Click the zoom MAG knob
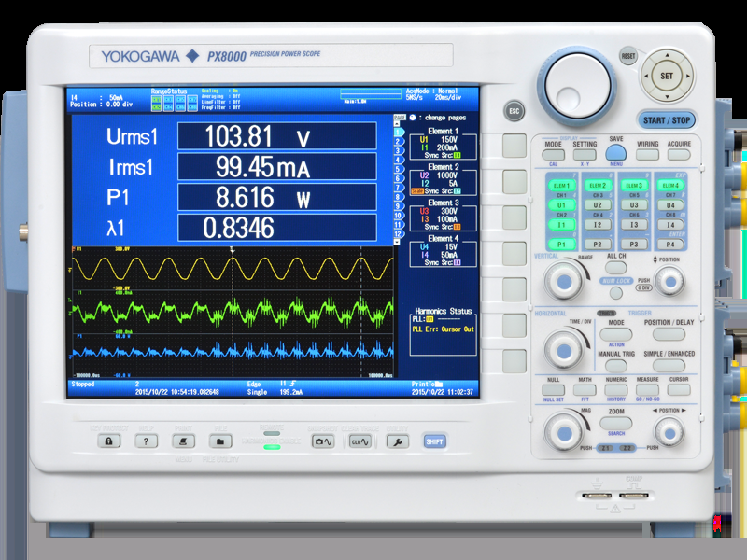The height and width of the screenshot is (560, 747). [564, 433]
